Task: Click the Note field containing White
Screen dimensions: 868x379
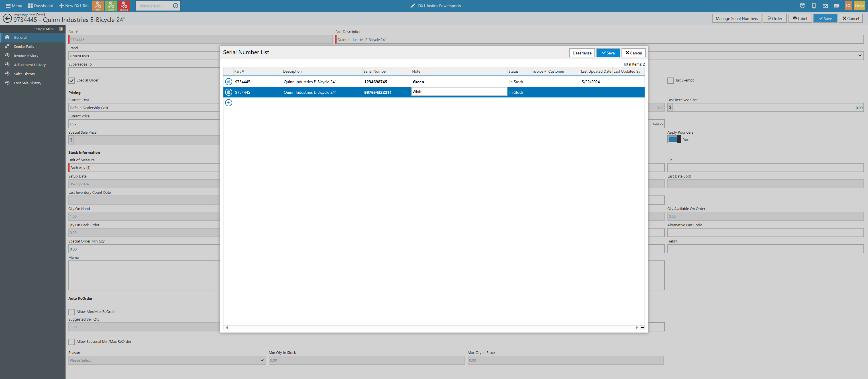Action: 459,92
